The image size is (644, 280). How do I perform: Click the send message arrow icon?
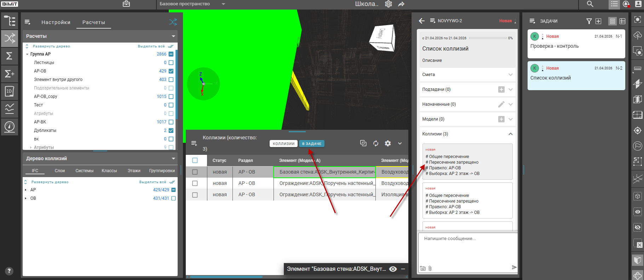click(x=514, y=267)
